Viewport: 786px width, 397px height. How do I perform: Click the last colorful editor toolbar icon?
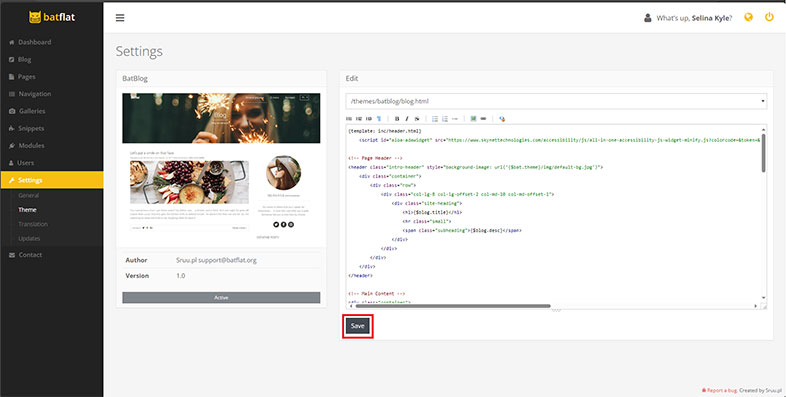click(x=502, y=119)
